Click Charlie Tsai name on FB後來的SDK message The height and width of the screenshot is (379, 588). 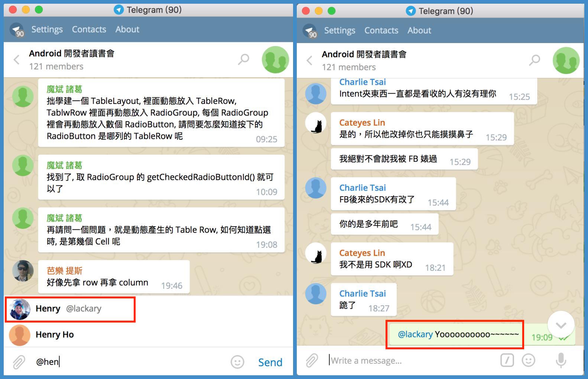[363, 188]
